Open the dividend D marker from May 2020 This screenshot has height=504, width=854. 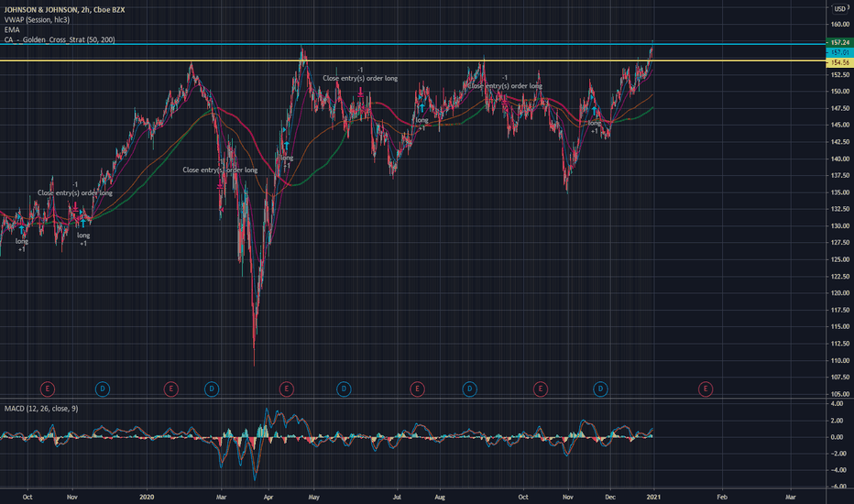click(x=344, y=389)
